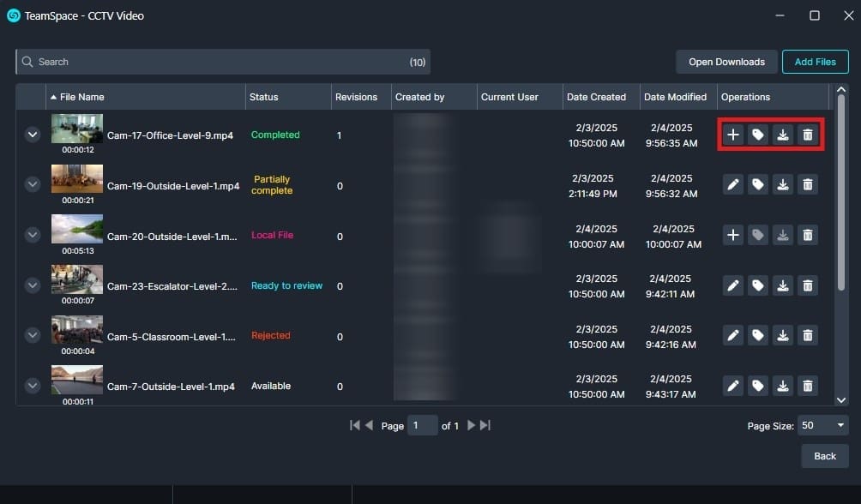Download the Cam-17-Office-Level-9.mp4 file
This screenshot has width=861, height=504.
(x=783, y=135)
